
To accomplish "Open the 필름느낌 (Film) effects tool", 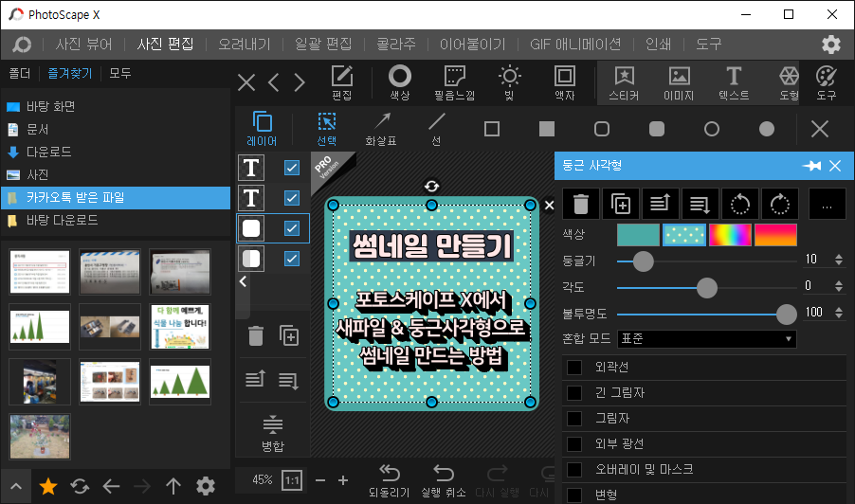I will coord(454,82).
